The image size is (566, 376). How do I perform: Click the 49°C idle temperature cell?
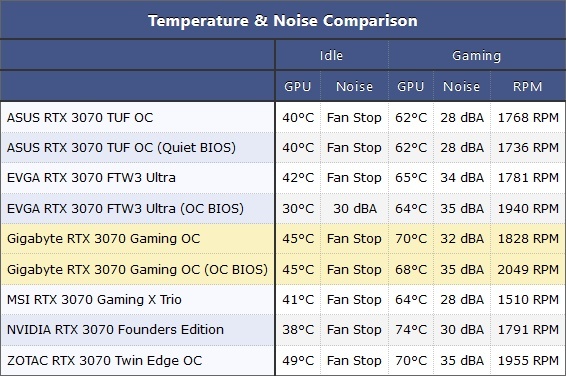point(298,360)
